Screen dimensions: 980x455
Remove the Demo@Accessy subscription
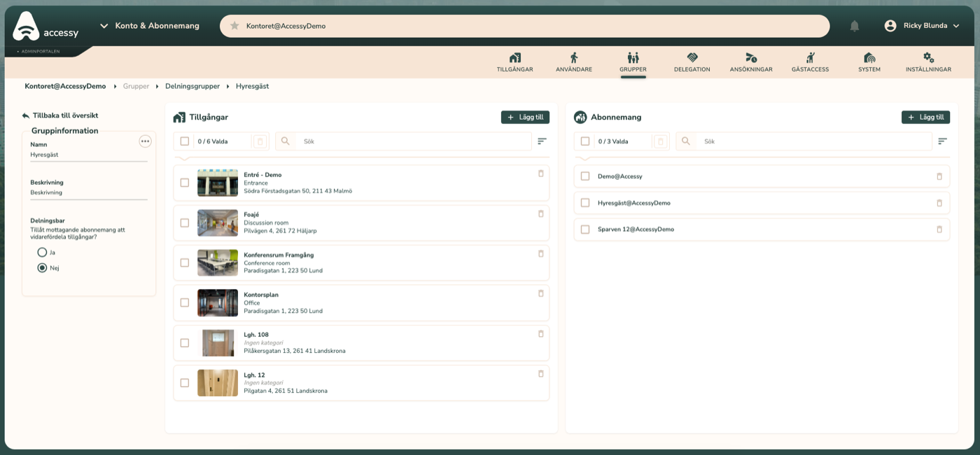939,176
